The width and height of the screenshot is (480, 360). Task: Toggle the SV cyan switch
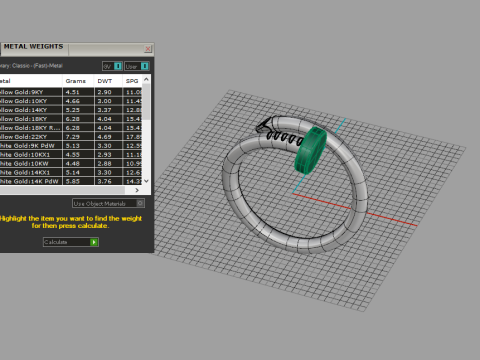[x=118, y=66]
